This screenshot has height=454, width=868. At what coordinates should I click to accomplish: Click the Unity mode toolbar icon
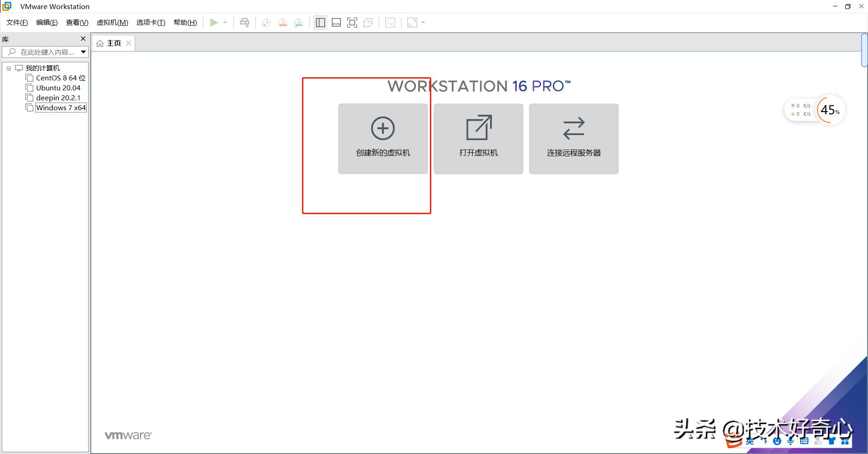368,23
